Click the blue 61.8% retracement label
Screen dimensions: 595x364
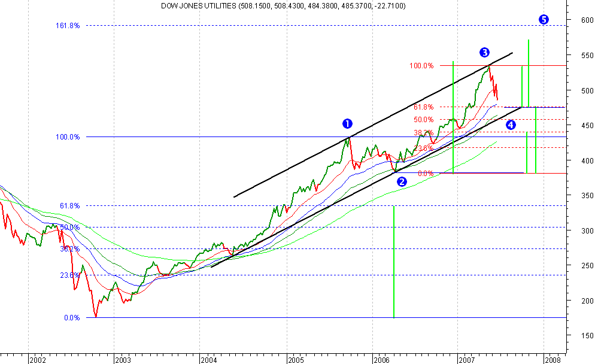tap(70, 206)
